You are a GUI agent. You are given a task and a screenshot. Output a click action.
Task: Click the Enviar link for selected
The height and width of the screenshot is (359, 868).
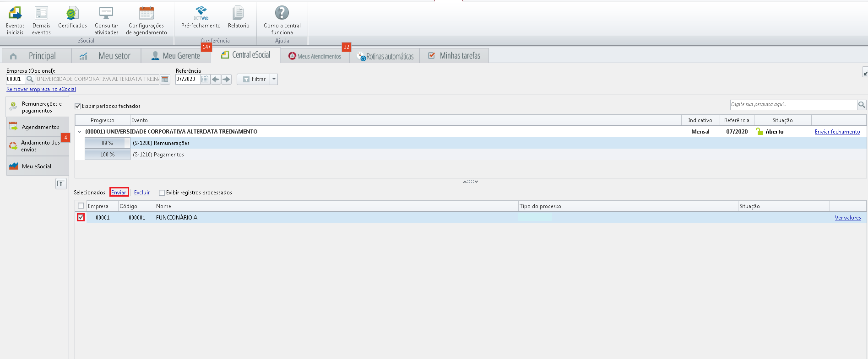point(119,193)
